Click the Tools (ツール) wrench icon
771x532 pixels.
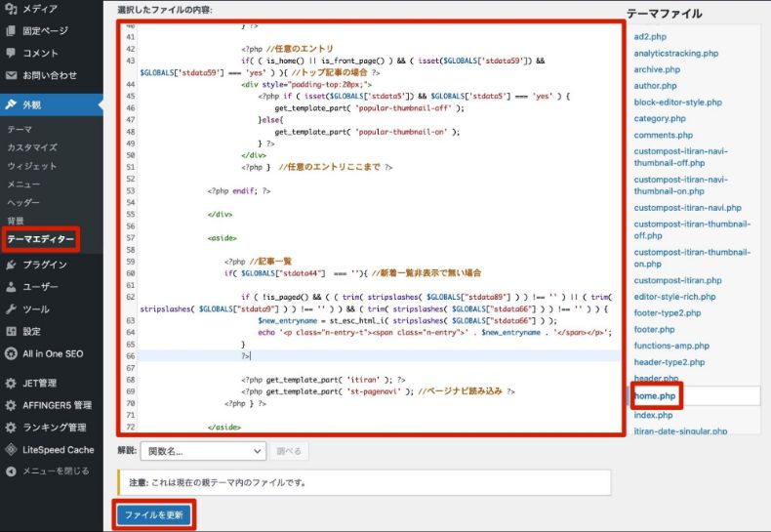(x=11, y=308)
